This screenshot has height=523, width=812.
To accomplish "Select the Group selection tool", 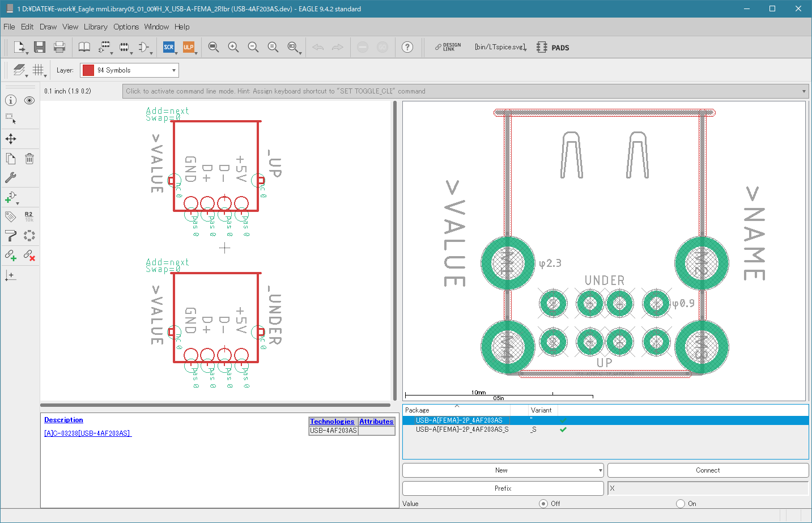I will click(x=11, y=119).
